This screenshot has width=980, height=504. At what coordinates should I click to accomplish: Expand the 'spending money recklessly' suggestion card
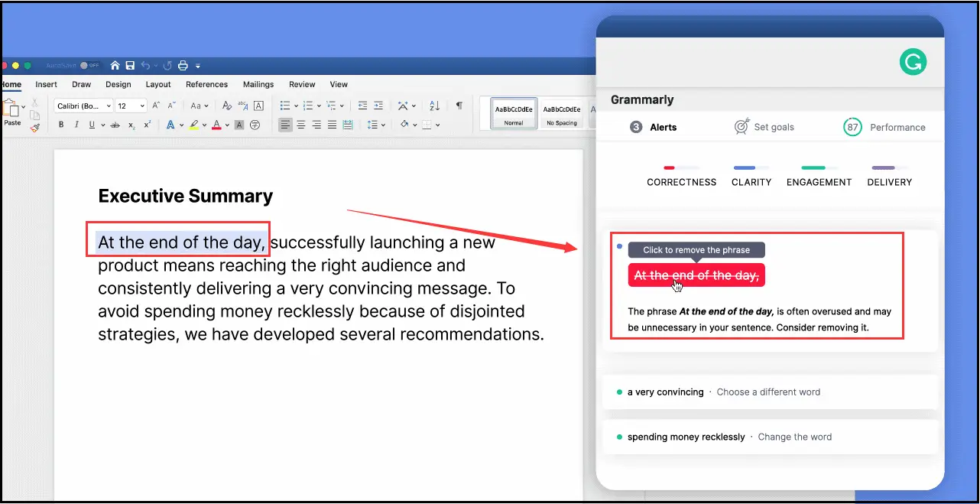tap(770, 437)
